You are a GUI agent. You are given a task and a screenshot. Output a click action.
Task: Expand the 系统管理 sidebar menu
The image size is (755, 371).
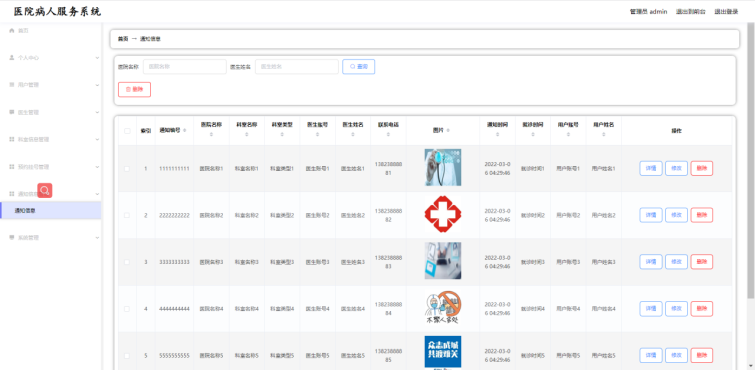point(51,238)
